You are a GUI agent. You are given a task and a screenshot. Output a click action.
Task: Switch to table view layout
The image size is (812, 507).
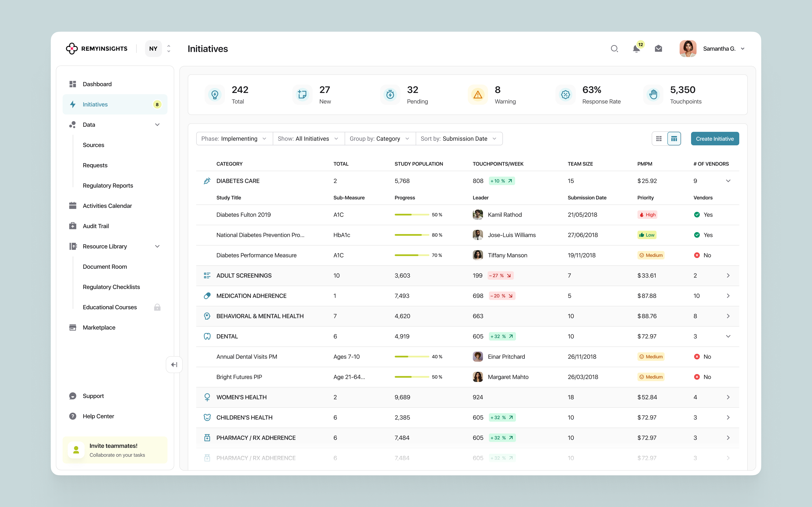[674, 139]
